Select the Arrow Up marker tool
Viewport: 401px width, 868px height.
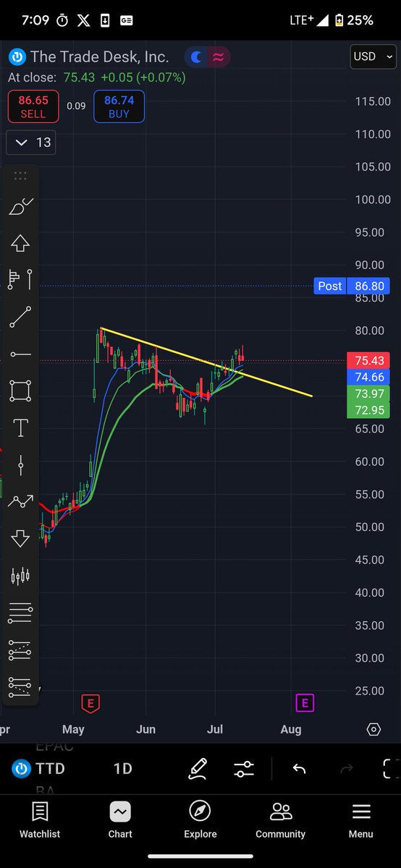pyautogui.click(x=20, y=243)
